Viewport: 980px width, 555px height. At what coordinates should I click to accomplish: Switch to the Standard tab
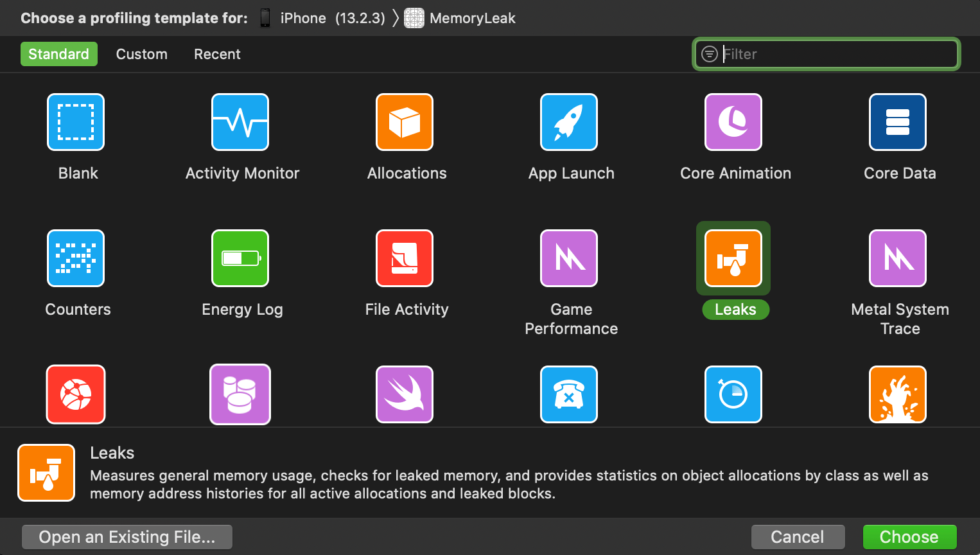59,54
